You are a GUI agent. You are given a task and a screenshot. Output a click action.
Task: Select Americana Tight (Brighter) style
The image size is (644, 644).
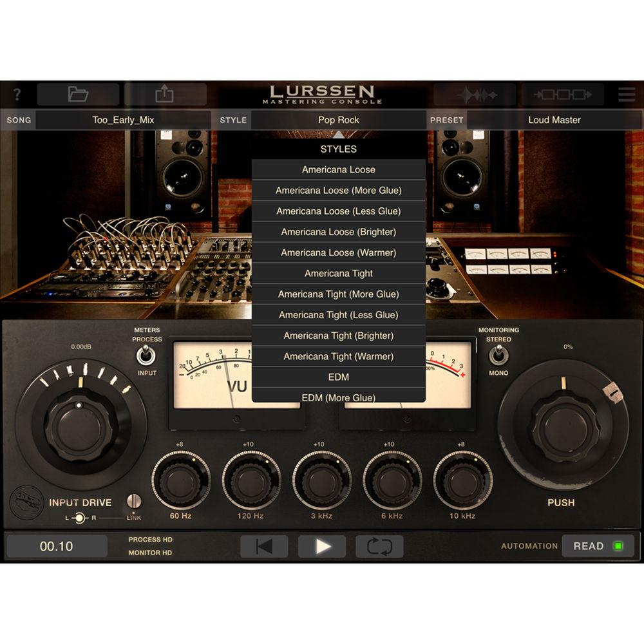point(338,336)
